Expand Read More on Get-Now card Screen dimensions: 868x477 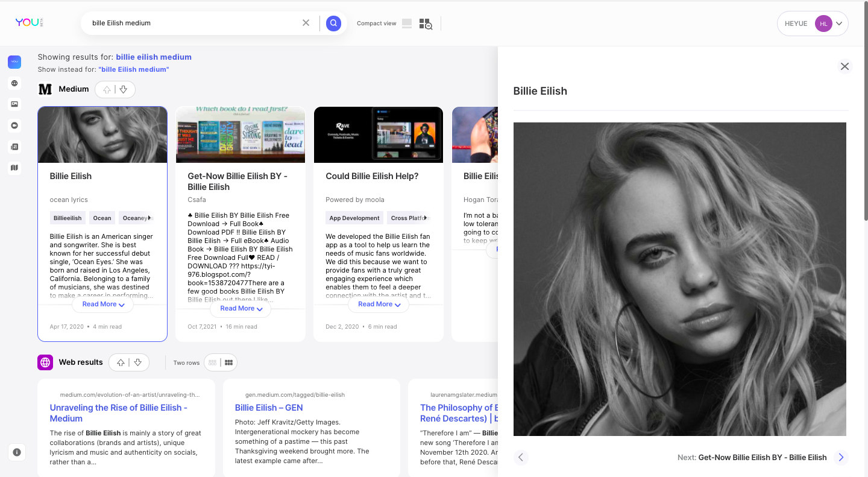(241, 309)
